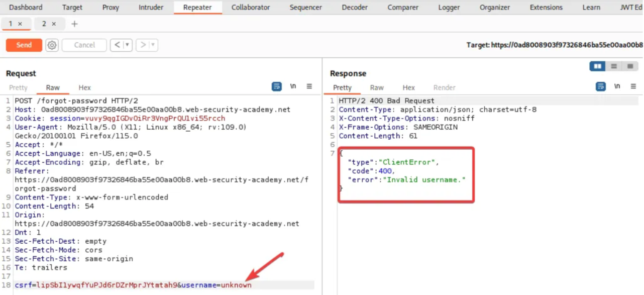Close Repeater tab 1
The image size is (644, 295).
click(x=20, y=24)
